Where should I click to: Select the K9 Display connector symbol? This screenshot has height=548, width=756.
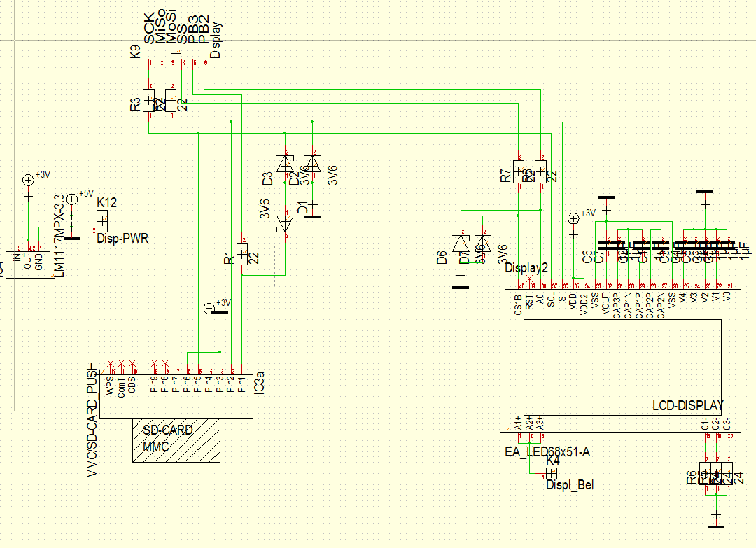(x=176, y=53)
